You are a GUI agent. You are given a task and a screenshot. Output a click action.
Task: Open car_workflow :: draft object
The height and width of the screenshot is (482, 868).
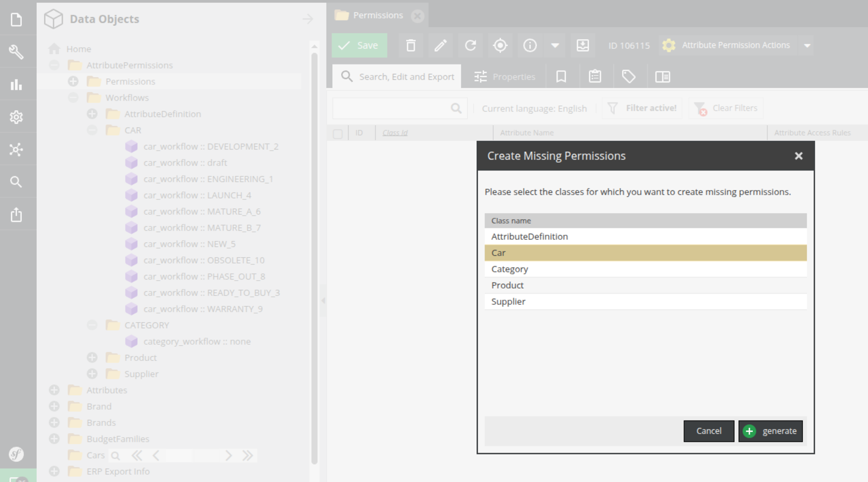pos(185,163)
